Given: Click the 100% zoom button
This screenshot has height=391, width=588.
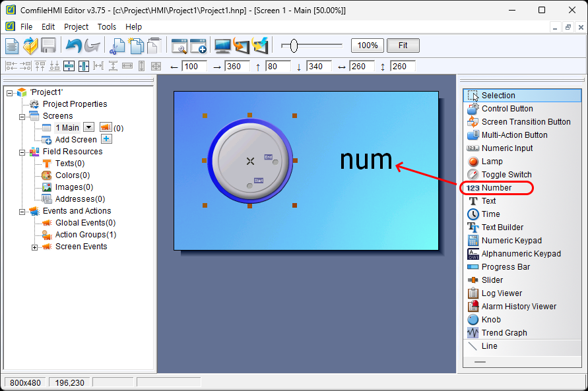Looking at the screenshot, I should point(368,45).
